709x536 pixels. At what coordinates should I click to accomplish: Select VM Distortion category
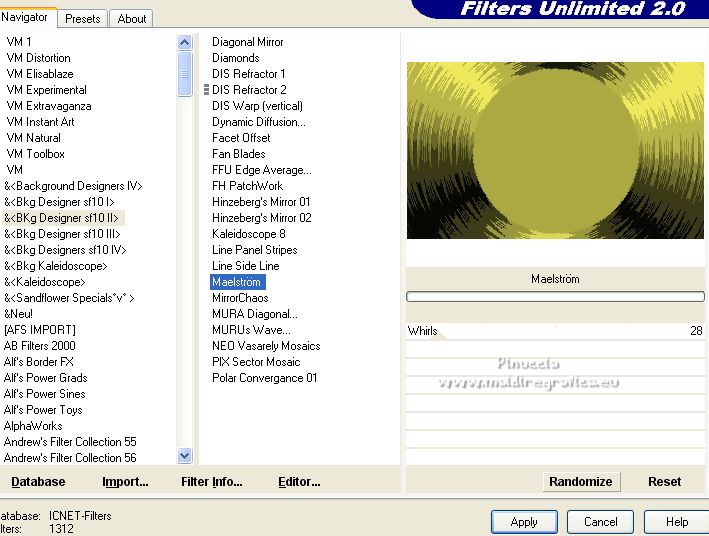point(38,58)
